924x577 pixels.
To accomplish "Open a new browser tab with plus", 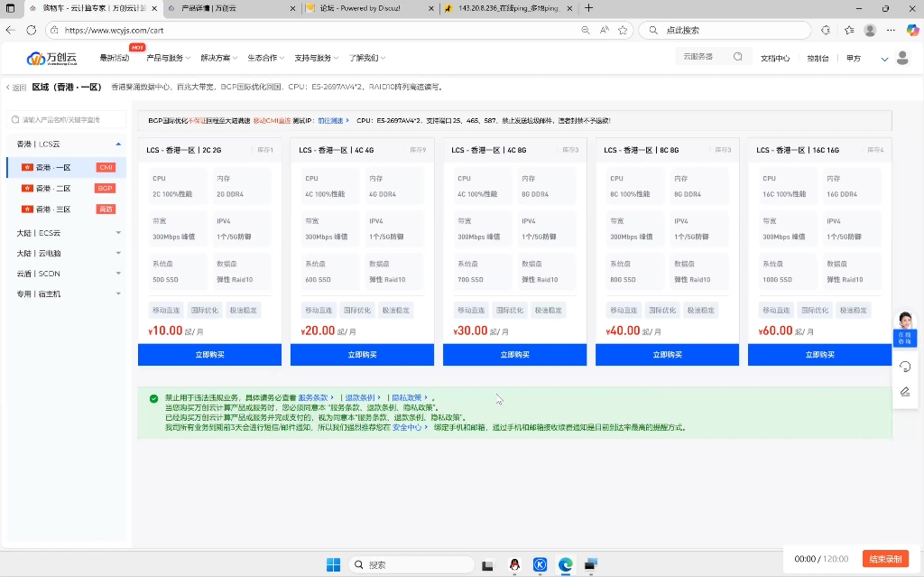I will (588, 8).
